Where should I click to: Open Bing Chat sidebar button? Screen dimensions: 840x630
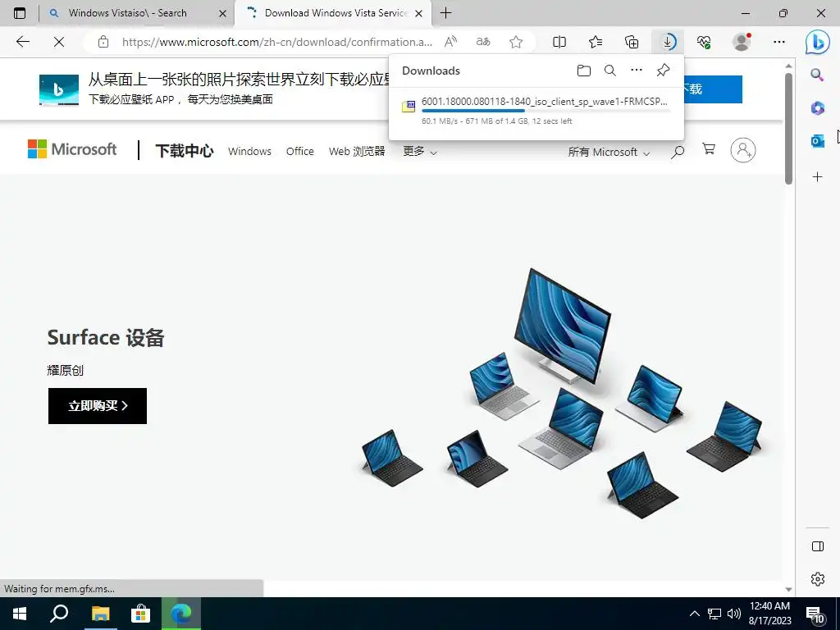818,42
